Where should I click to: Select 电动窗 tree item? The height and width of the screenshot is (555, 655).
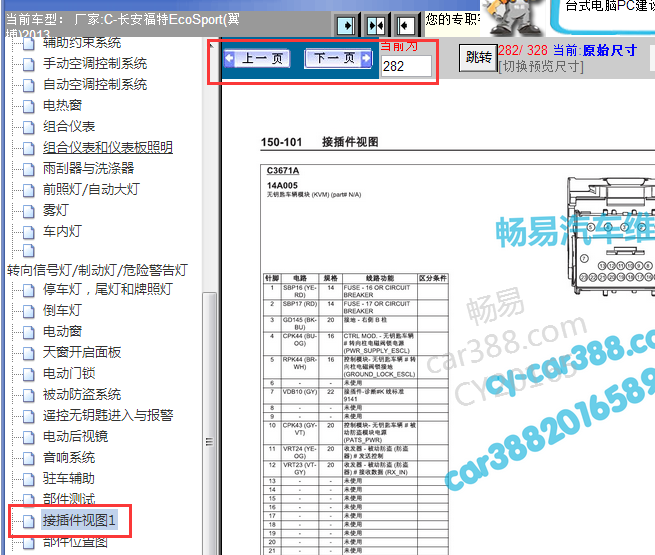pyautogui.click(x=62, y=331)
